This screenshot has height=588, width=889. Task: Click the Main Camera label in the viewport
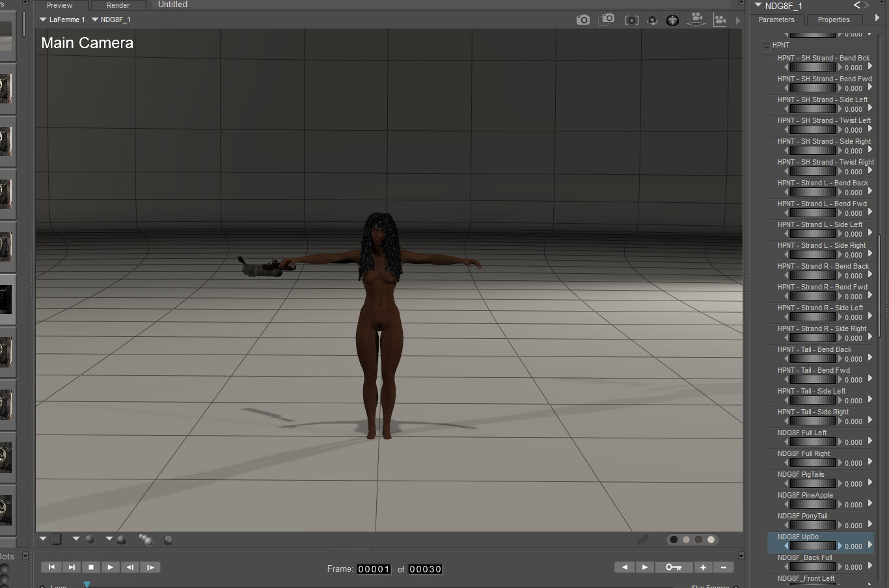click(87, 43)
